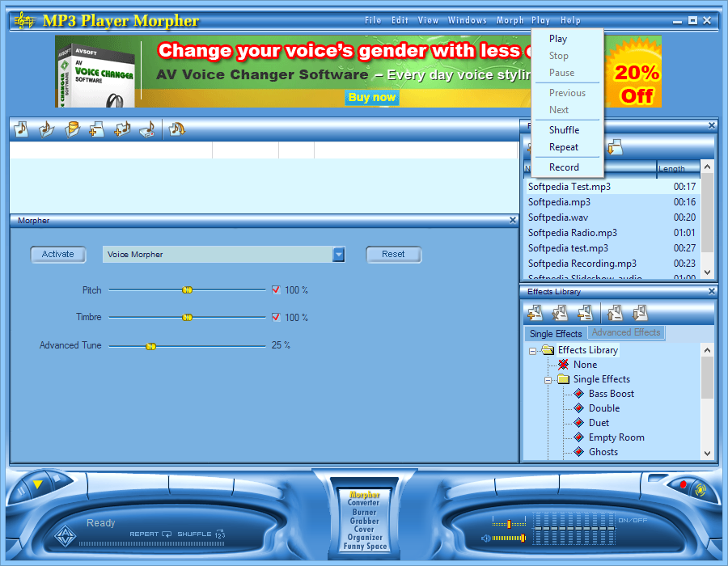Click the Timbre slider handle
This screenshot has width=728, height=566.
tap(187, 317)
